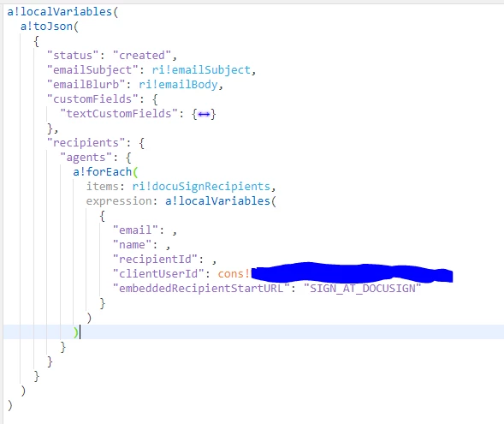Click the cons! constant reference
Viewport: 504px width, 424px height.
(234, 273)
